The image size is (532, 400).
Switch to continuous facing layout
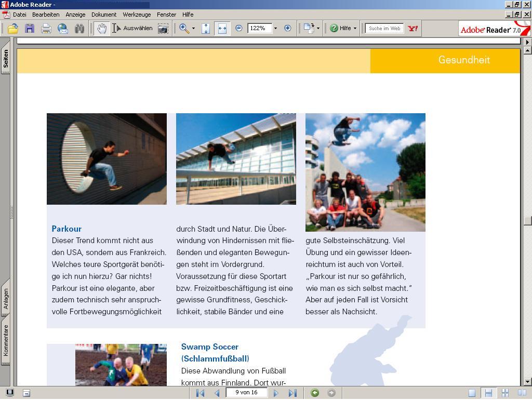coord(505,393)
